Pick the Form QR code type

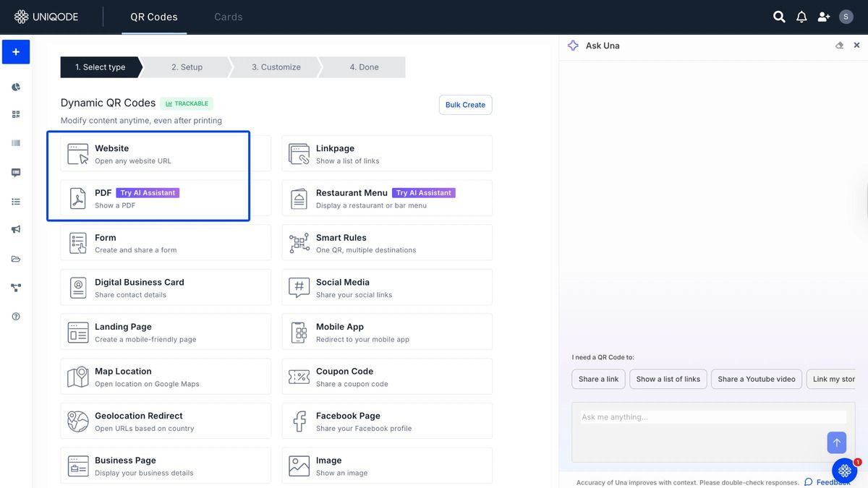(x=166, y=243)
